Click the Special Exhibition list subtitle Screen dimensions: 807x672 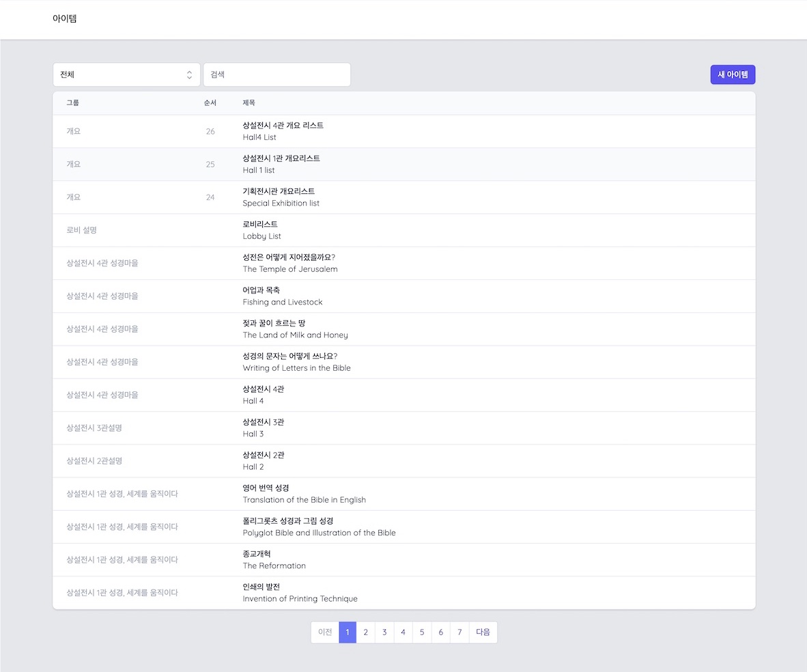pos(281,204)
